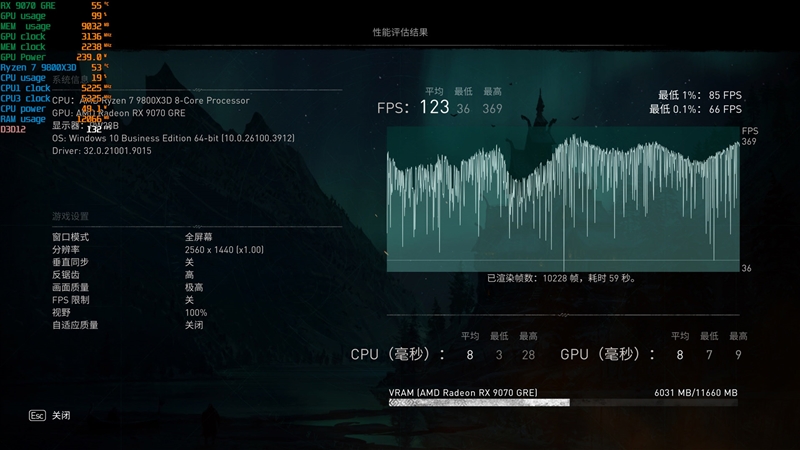Click the 视野 100% value
This screenshot has width=800, height=450.
coord(195,312)
